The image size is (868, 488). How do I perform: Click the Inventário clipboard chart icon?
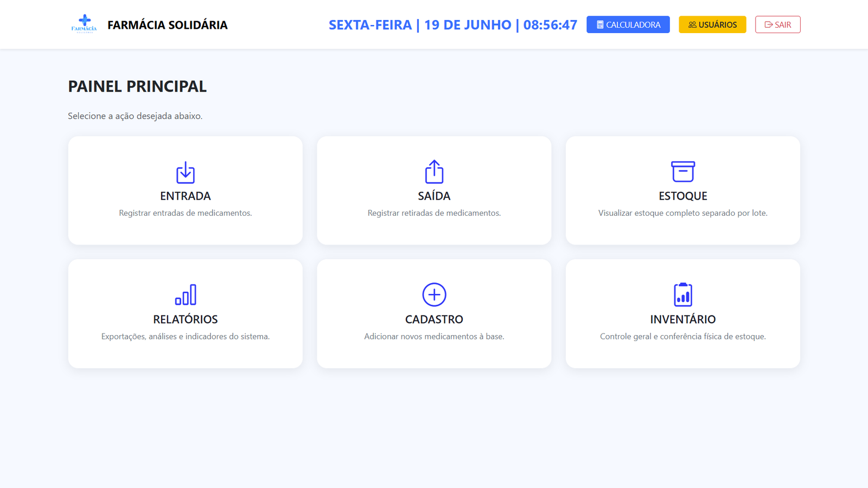(x=683, y=294)
